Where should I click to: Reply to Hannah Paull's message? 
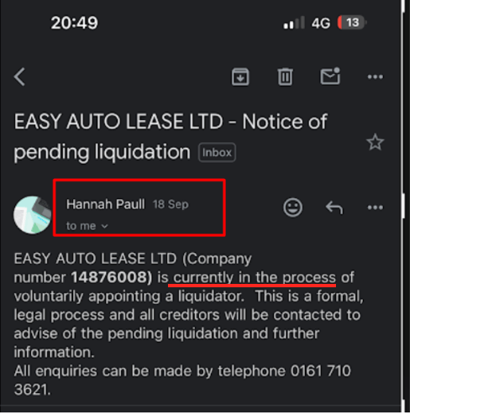pos(334,207)
